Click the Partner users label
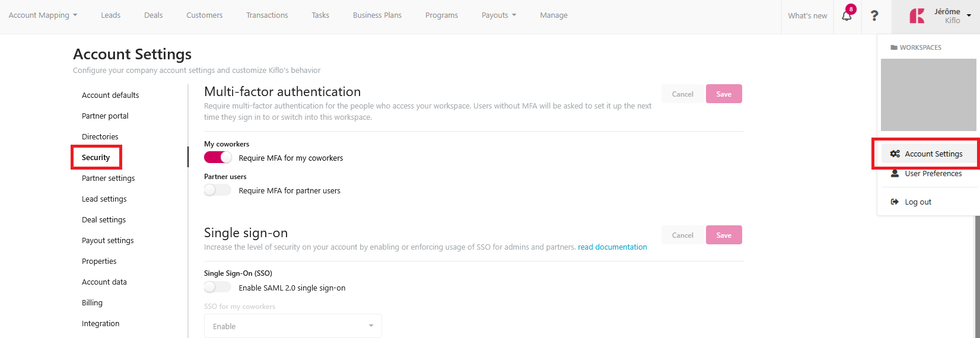Screen dimensions: 980x338 pos(225,176)
